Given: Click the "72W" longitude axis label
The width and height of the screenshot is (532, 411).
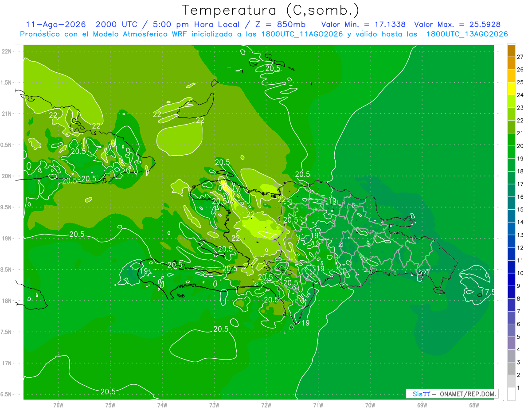Looking at the screenshot, I should [266, 405].
